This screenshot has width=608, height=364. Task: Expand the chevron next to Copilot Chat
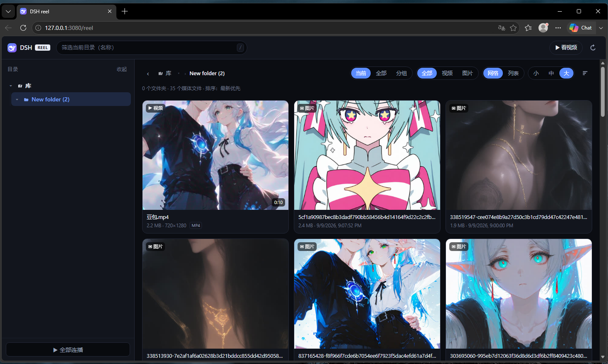[x=601, y=28]
